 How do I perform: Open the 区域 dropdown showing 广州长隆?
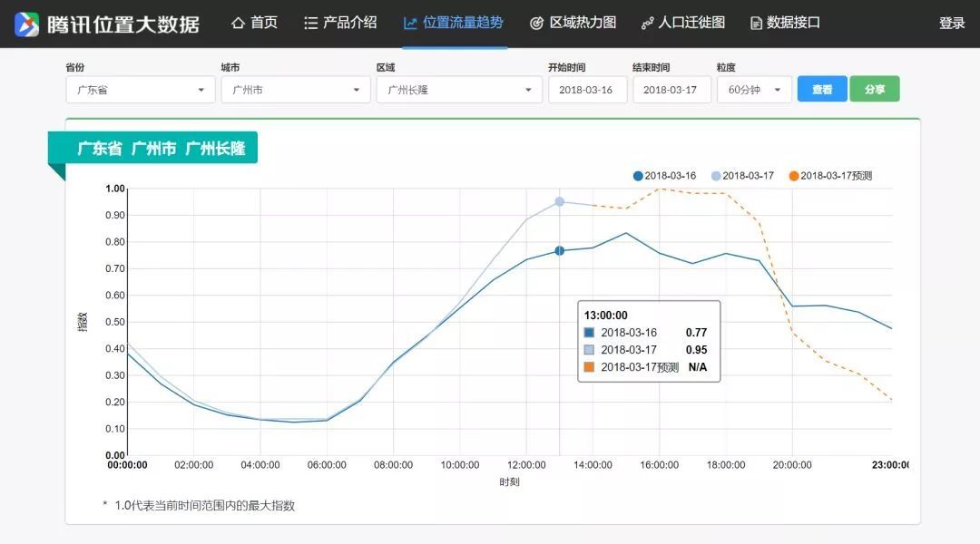pos(458,90)
